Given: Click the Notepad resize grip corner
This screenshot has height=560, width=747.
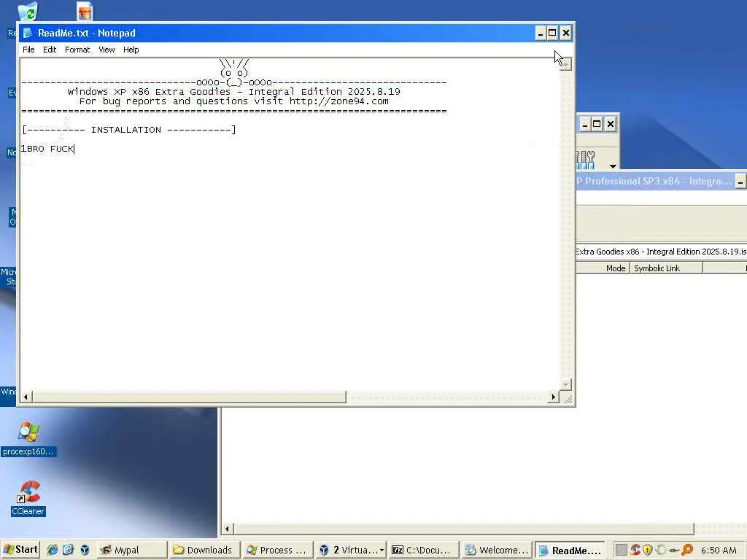Looking at the screenshot, I should pos(566,397).
